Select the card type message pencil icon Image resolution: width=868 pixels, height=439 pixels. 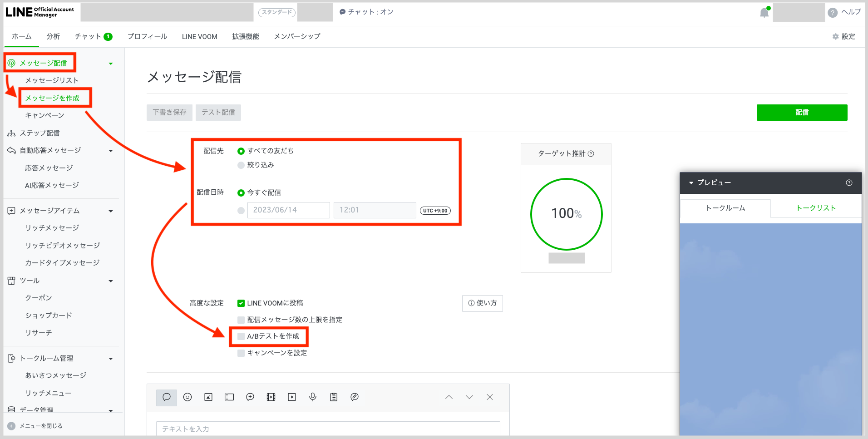click(x=355, y=397)
